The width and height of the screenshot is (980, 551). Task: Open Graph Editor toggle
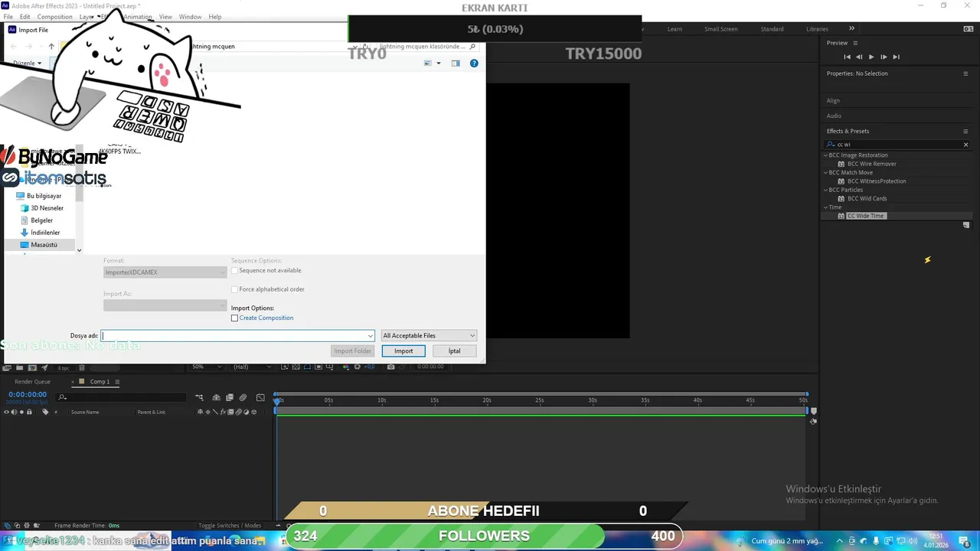click(x=260, y=398)
